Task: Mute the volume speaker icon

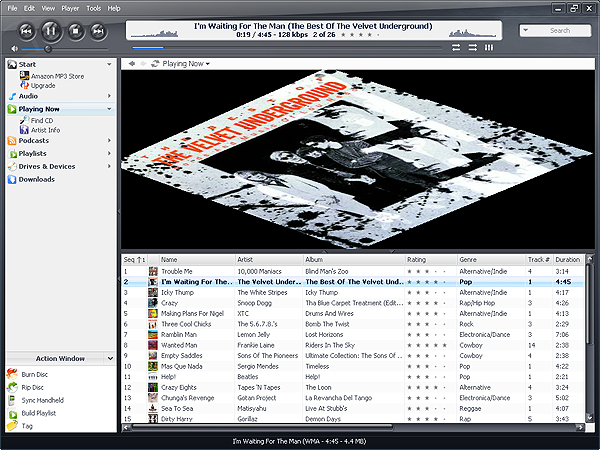Action: (15, 49)
